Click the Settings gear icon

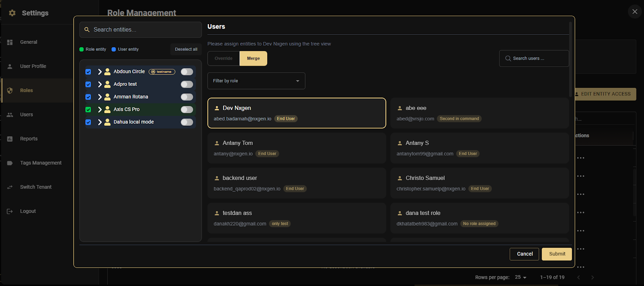[x=12, y=13]
